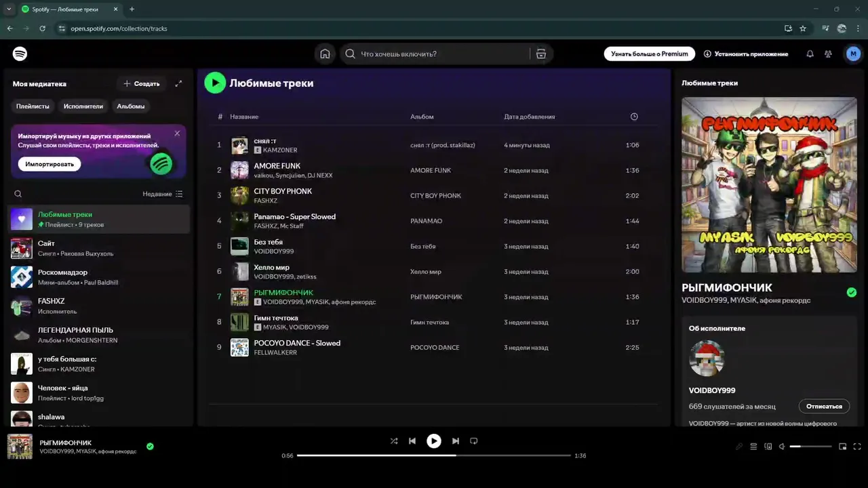Screen dimensions: 868x488
Task: Set the volume slider level
Action: pyautogui.click(x=811, y=447)
